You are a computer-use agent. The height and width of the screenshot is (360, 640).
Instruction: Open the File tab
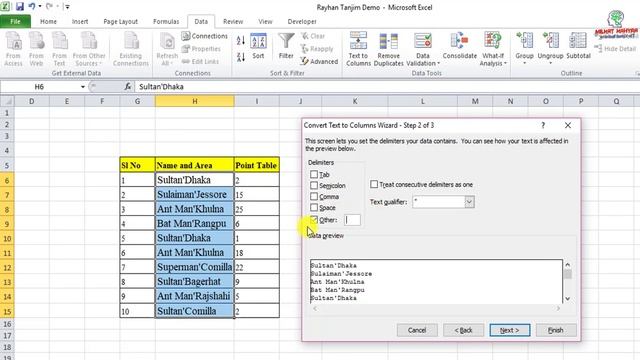tap(16, 22)
